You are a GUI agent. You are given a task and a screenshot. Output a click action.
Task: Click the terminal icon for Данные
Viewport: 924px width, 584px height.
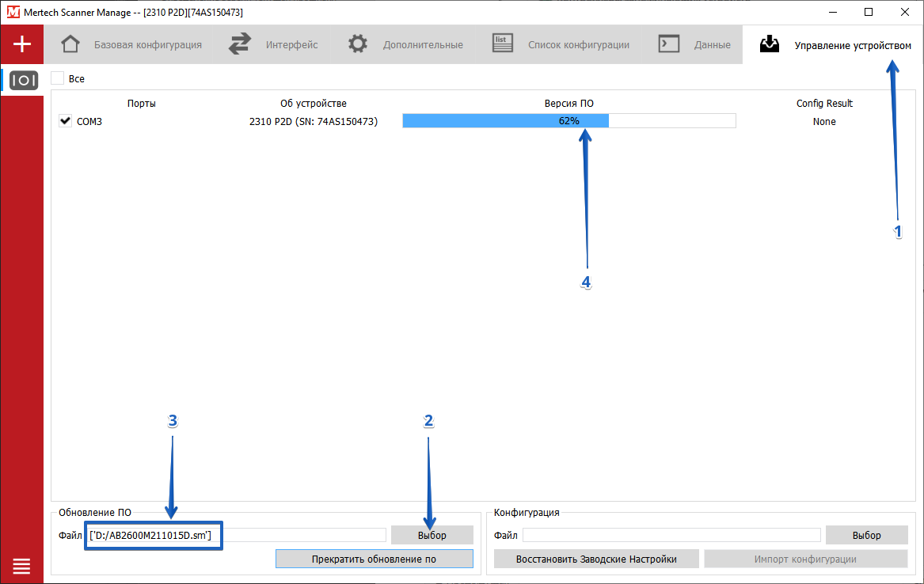coord(669,44)
